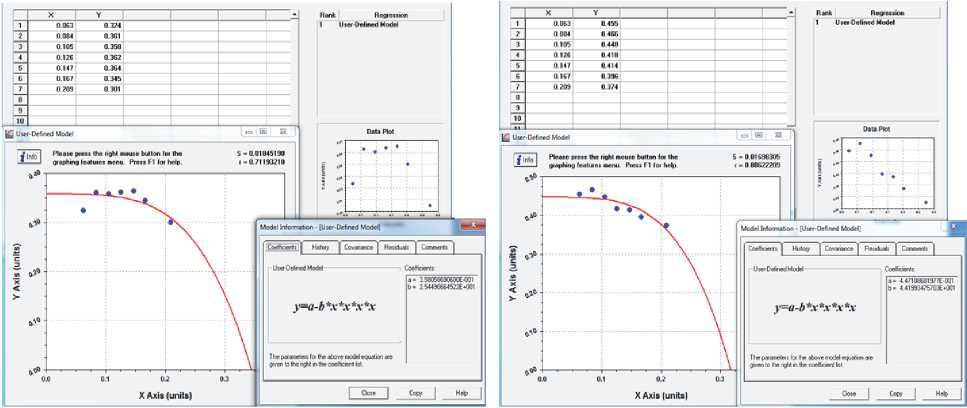Click the Y column header in the right screenshot's table
The width and height of the screenshot is (967, 408).
point(596,12)
